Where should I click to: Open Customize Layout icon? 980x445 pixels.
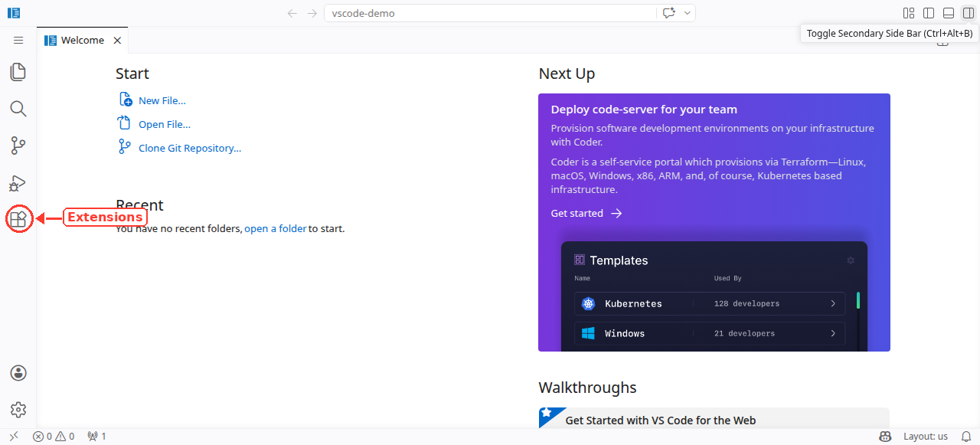click(x=909, y=13)
